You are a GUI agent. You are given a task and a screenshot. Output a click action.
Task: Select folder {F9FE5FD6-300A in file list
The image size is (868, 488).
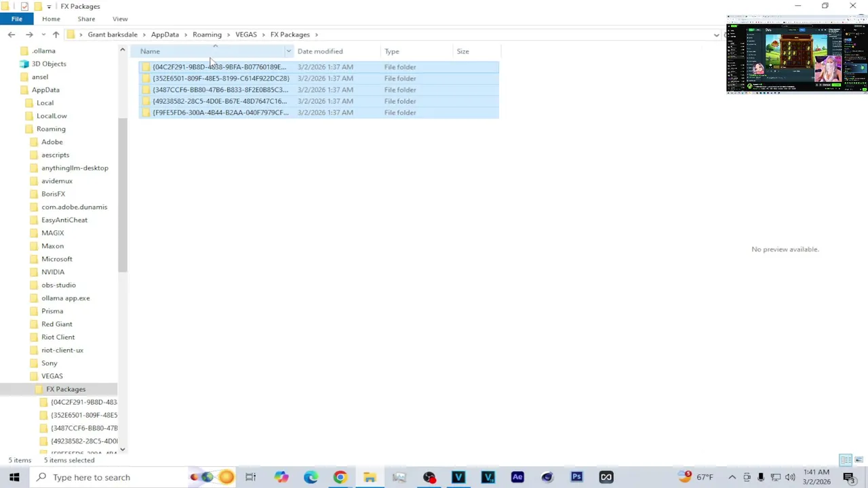click(x=319, y=113)
